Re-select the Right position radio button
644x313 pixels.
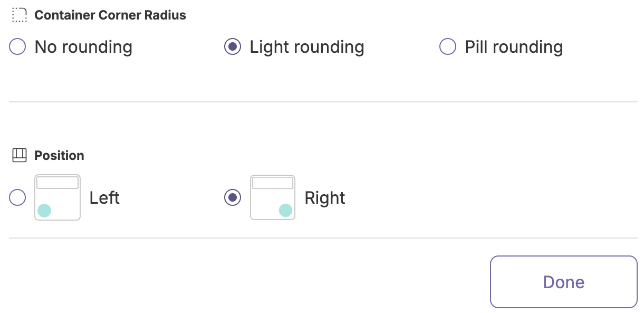pos(232,197)
